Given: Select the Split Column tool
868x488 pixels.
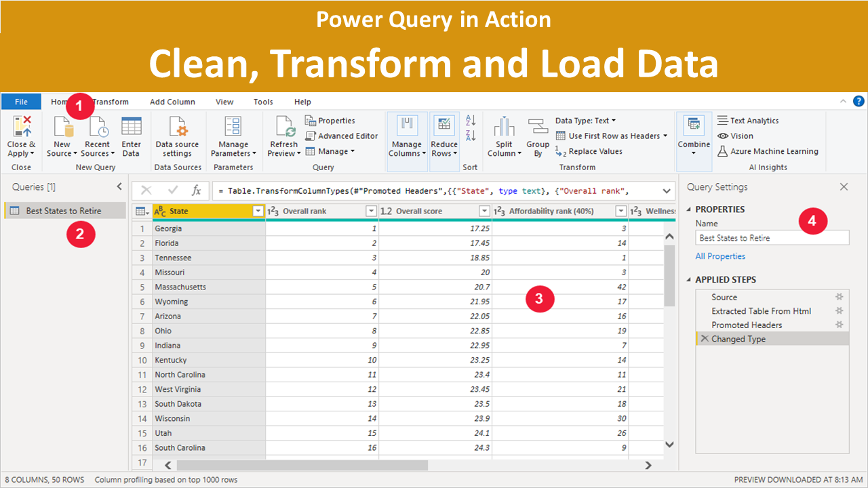Looking at the screenshot, I should coord(504,136).
